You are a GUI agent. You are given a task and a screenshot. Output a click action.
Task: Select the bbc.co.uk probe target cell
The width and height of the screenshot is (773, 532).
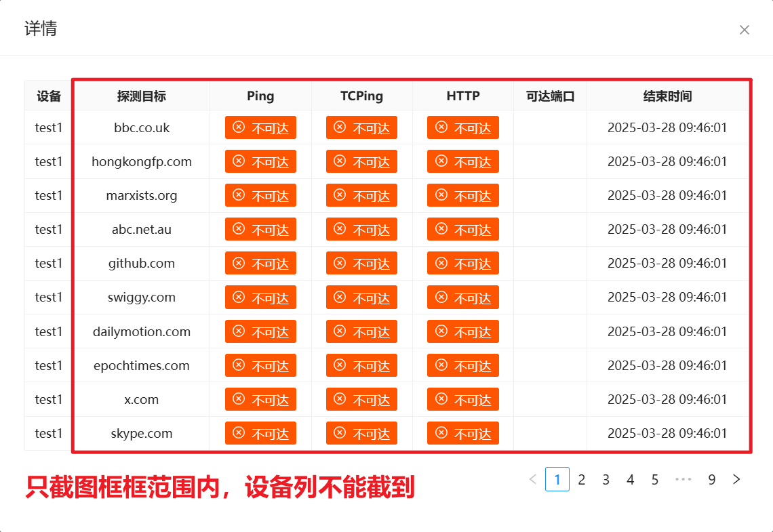(x=141, y=127)
